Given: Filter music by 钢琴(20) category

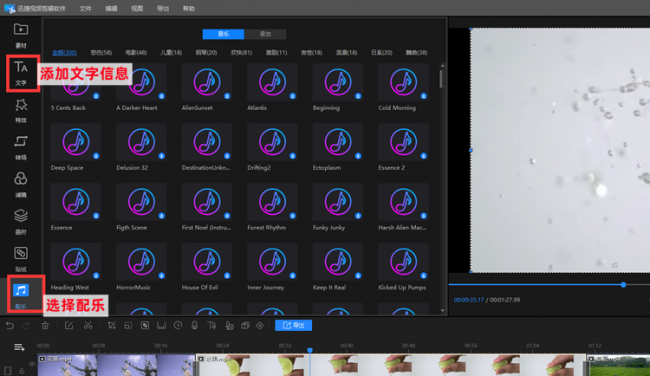Looking at the screenshot, I should pos(206,53).
